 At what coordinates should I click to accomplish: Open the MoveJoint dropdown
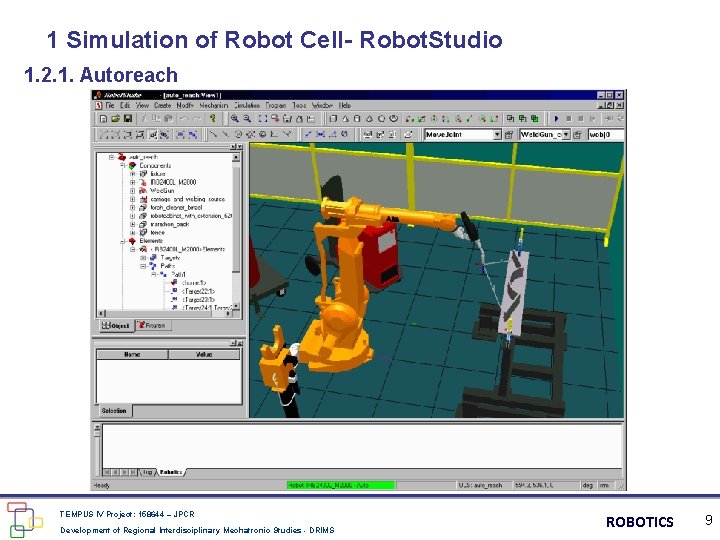coord(497,135)
